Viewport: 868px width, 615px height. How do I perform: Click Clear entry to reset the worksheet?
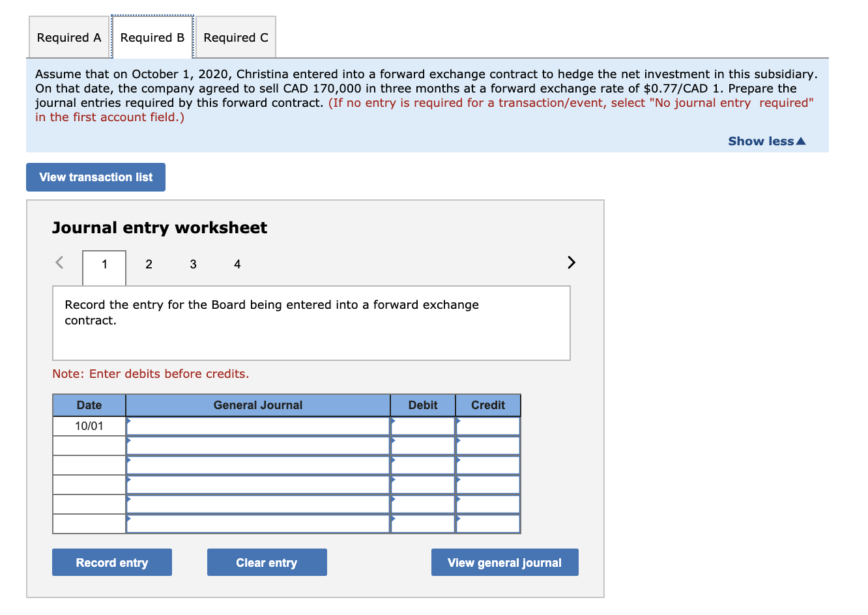[267, 562]
